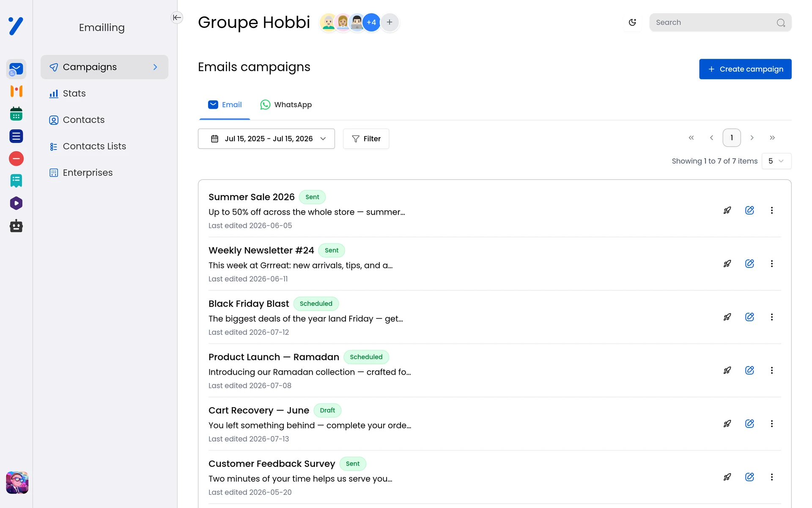Open the Emailing app icon in rail
812x508 pixels.
click(x=16, y=69)
